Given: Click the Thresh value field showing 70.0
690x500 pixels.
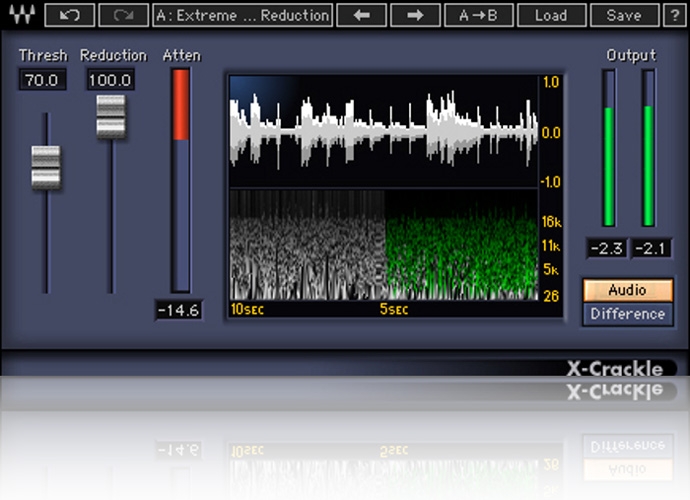Looking at the screenshot, I should click(43, 79).
